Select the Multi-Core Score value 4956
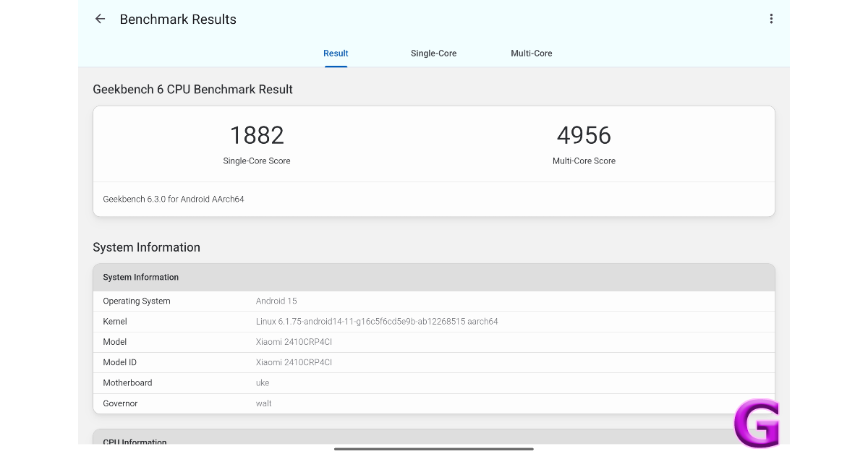 [x=584, y=134]
